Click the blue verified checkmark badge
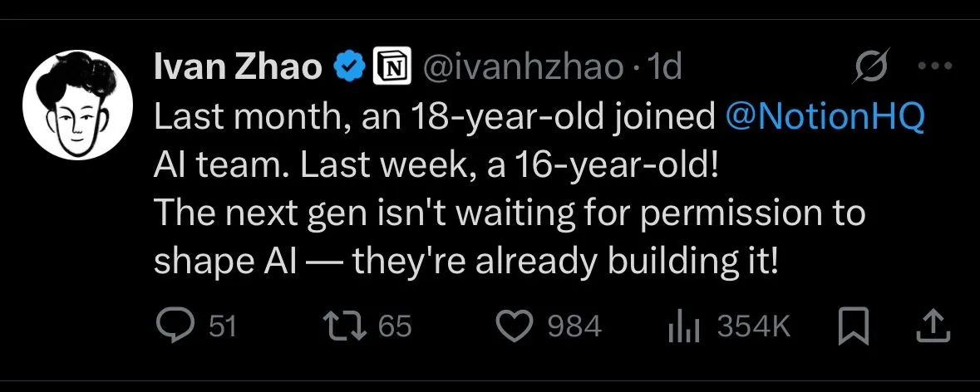 point(349,67)
